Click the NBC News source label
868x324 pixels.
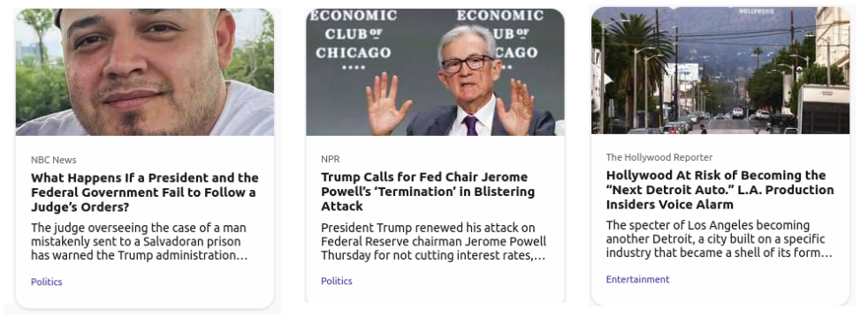click(x=54, y=160)
